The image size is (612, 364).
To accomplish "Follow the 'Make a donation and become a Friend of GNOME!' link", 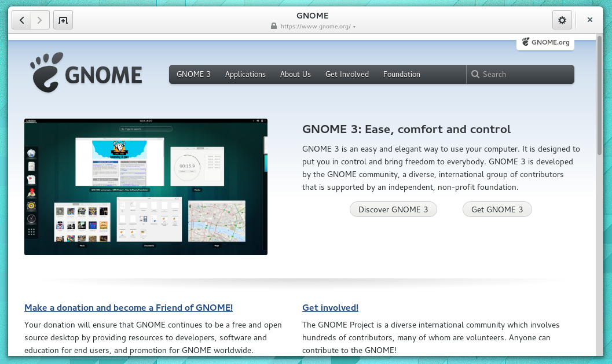I will (x=129, y=307).
